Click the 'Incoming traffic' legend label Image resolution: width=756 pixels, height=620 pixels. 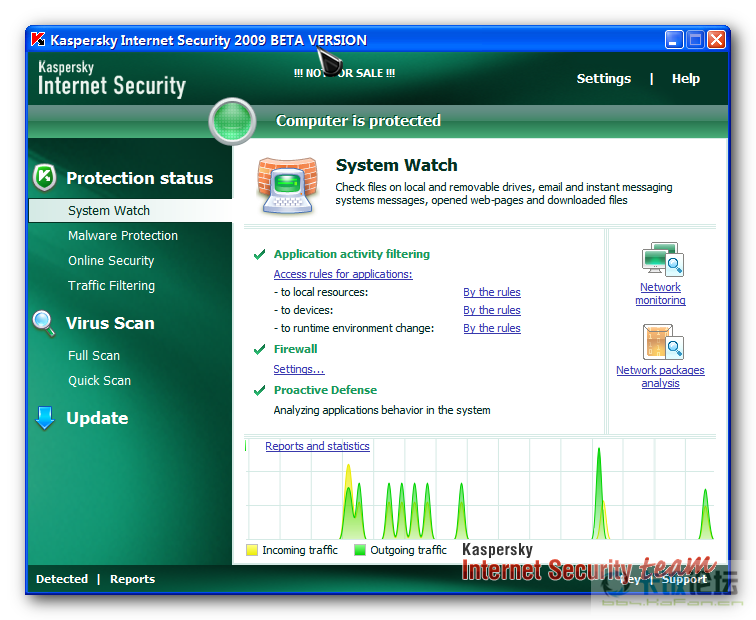click(300, 550)
